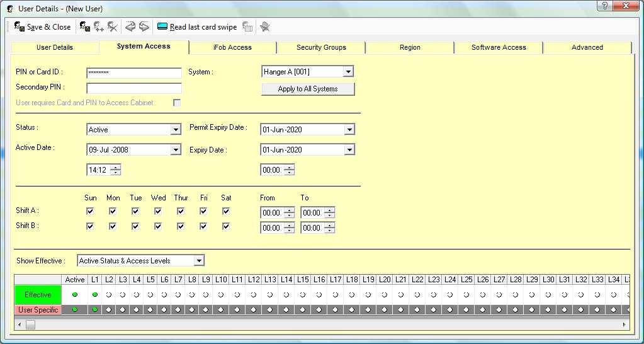Click Read last card swipe
Image resolution: width=644 pixels, height=344 pixels.
coord(197,27)
